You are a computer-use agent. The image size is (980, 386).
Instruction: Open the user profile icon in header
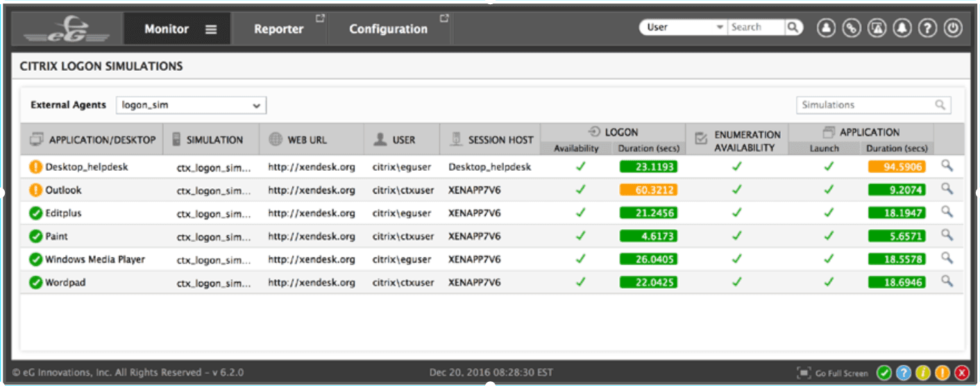(x=826, y=28)
